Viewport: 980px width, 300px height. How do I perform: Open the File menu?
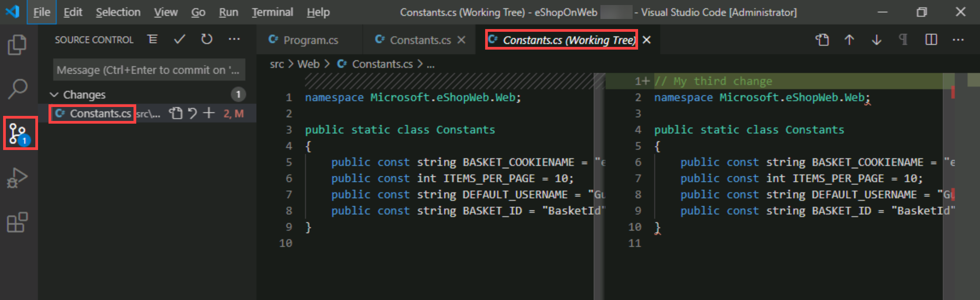pyautogui.click(x=42, y=12)
